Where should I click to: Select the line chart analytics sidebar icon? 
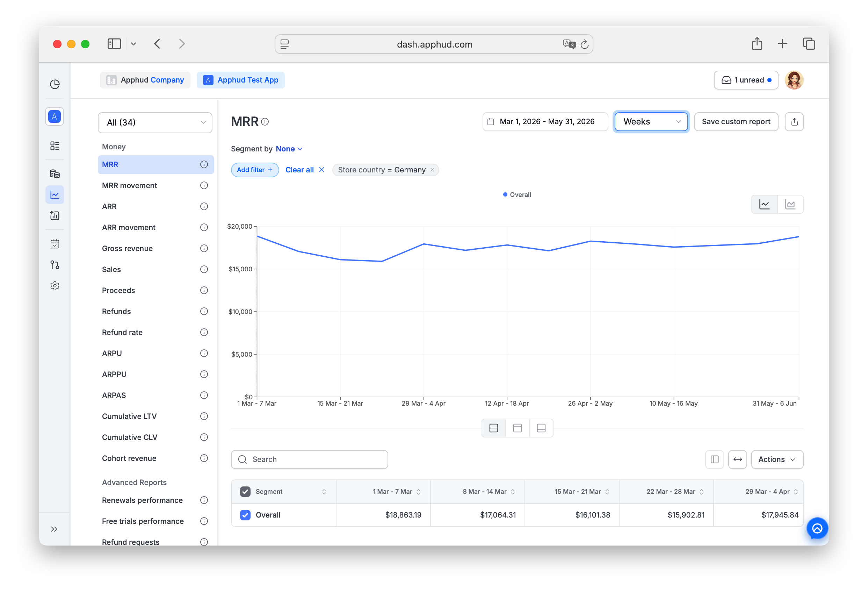(55, 195)
